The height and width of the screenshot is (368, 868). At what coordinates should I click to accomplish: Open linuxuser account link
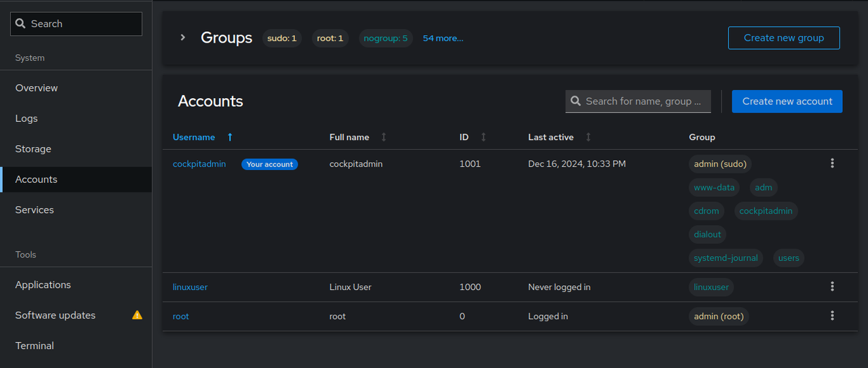pos(191,287)
